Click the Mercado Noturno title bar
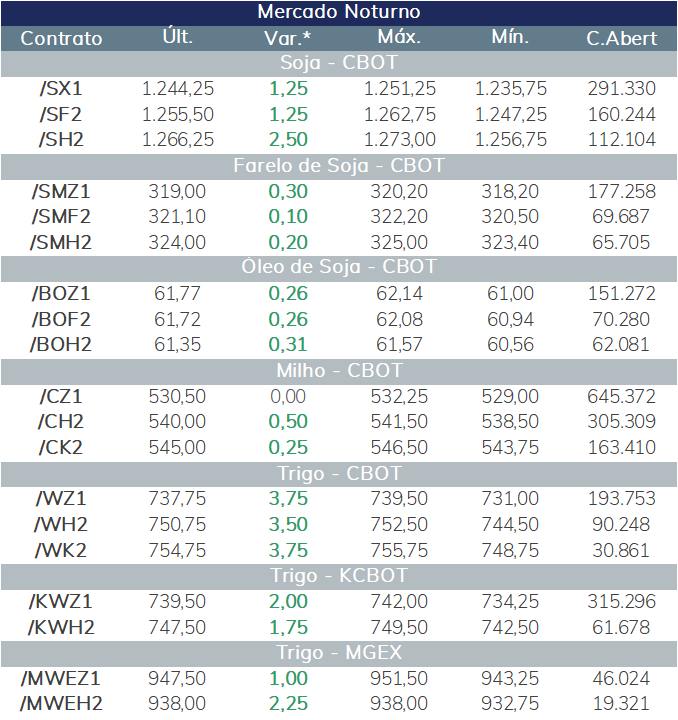Viewport: 678px width, 720px height. point(339,12)
